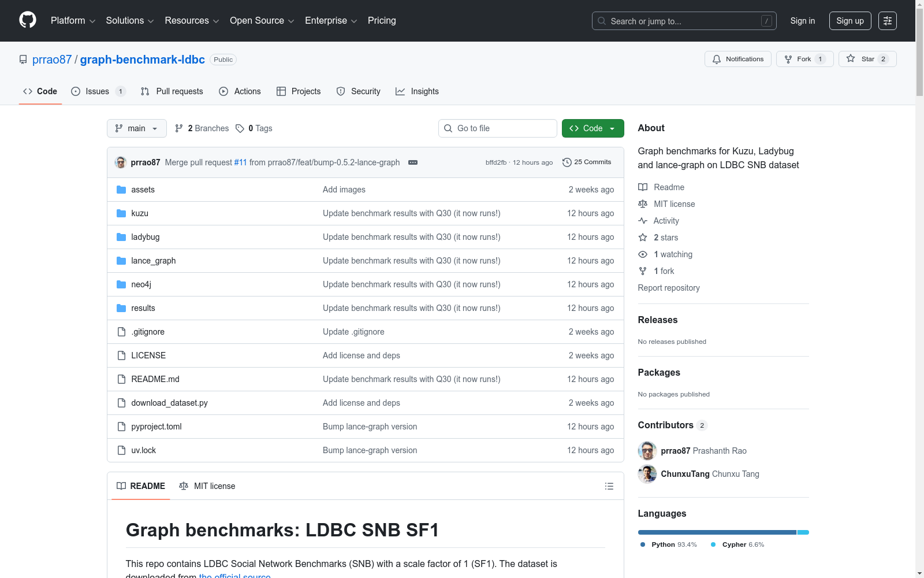Image resolution: width=924 pixels, height=578 pixels.
Task: Click the results folder icon
Action: pyautogui.click(x=121, y=308)
